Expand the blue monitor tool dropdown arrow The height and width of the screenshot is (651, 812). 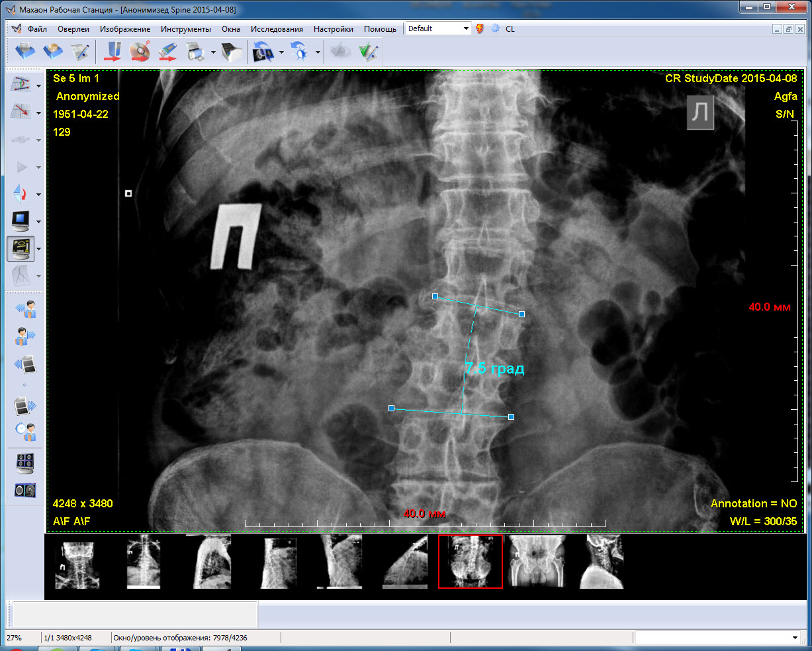coord(38,222)
